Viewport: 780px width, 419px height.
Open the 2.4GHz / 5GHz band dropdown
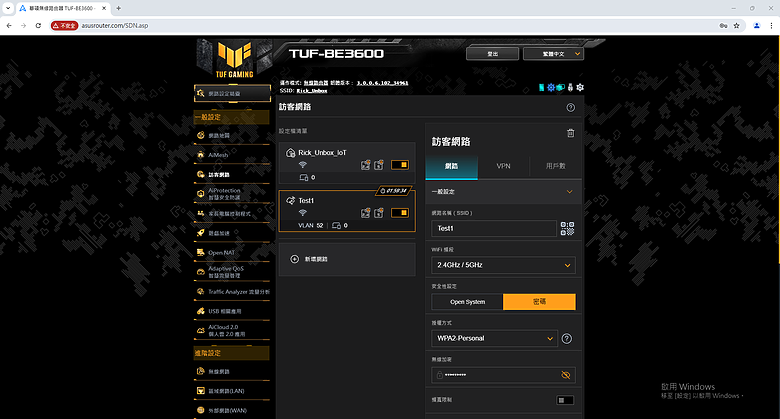pos(503,265)
